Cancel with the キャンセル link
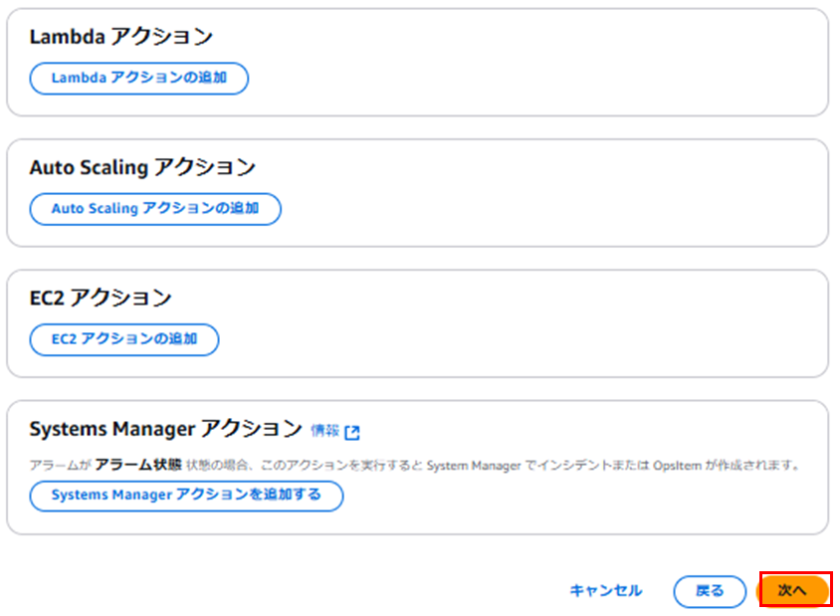The image size is (840, 616). 606,591
